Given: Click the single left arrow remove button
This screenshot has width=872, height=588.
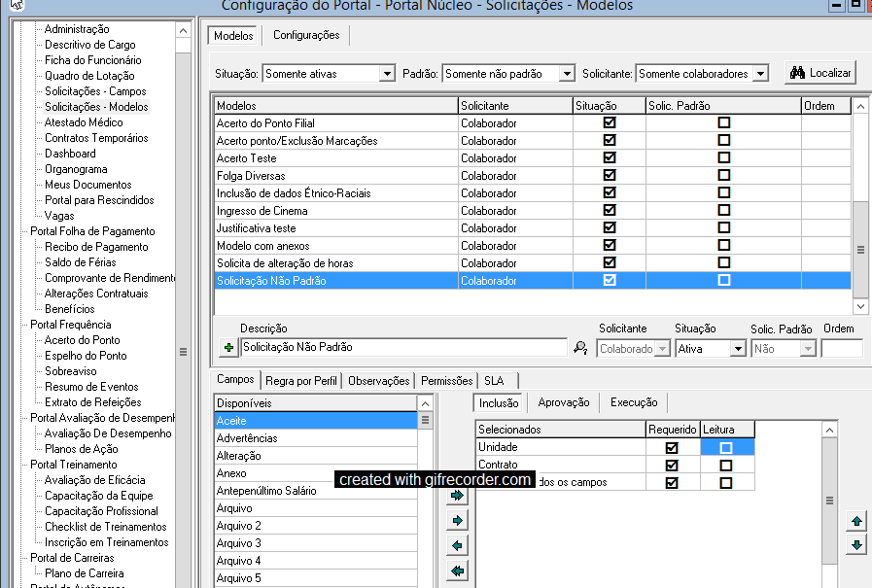Looking at the screenshot, I should coord(457,545).
